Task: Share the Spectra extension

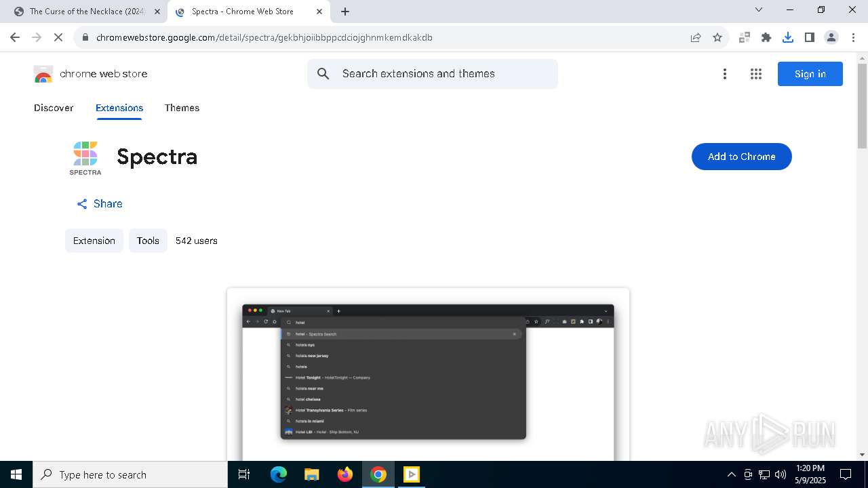Action: 100,204
